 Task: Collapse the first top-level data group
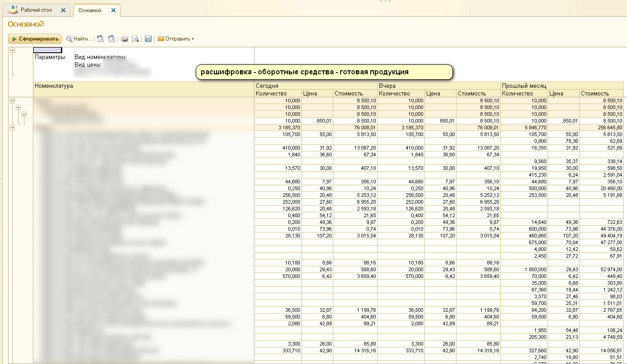click(13, 101)
